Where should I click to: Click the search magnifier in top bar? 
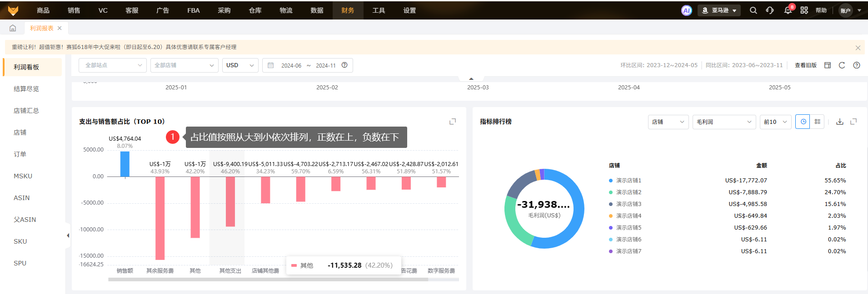coord(753,10)
